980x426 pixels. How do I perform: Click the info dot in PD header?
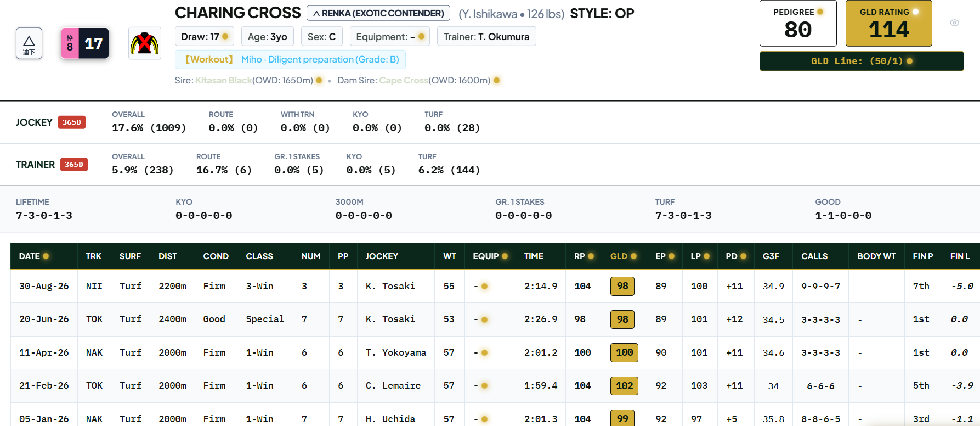coord(743,256)
